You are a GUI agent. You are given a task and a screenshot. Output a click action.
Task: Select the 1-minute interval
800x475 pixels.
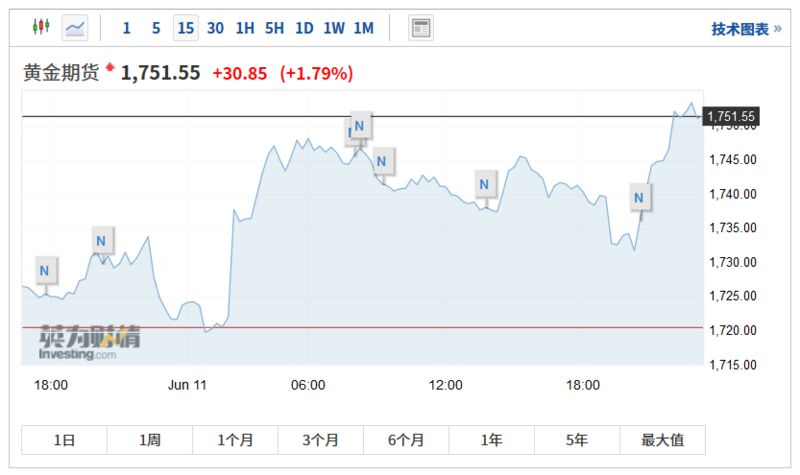(126, 28)
